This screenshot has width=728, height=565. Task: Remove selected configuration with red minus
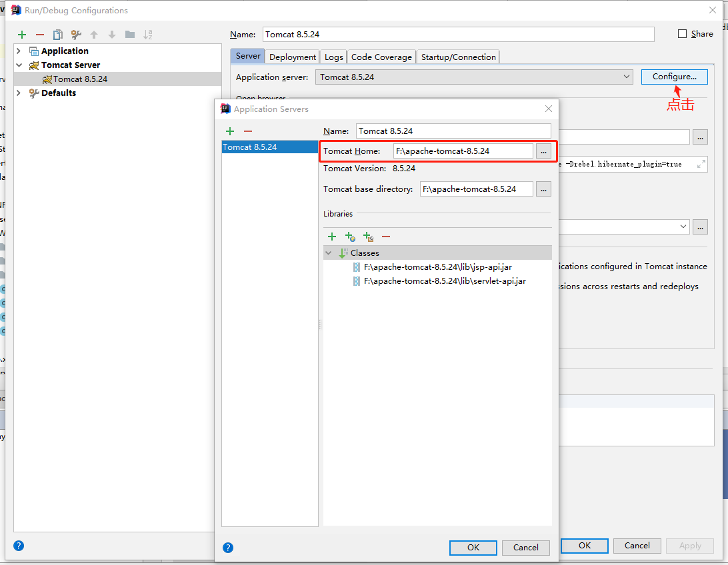coord(40,35)
